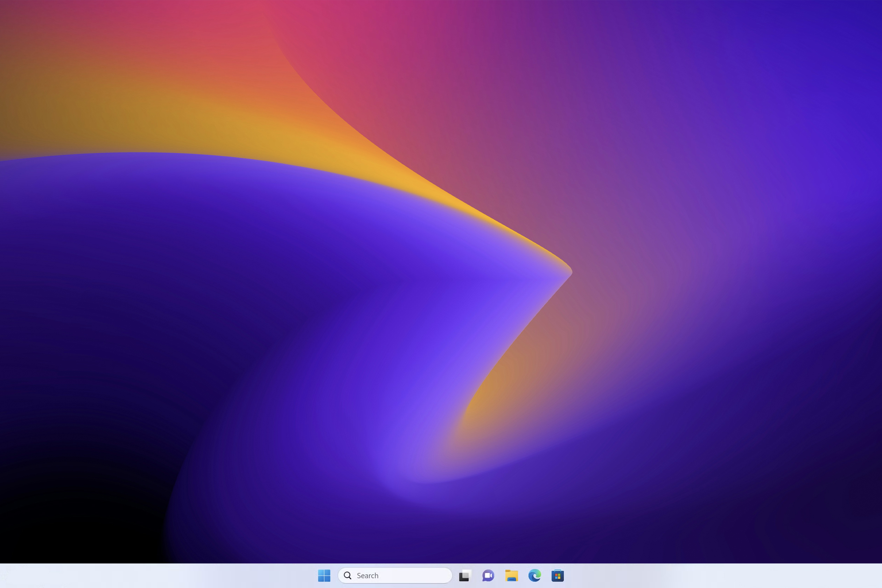Screen dimensions: 882x588
Task: Click the empty taskbar space left of Start
Action: [188, 575]
